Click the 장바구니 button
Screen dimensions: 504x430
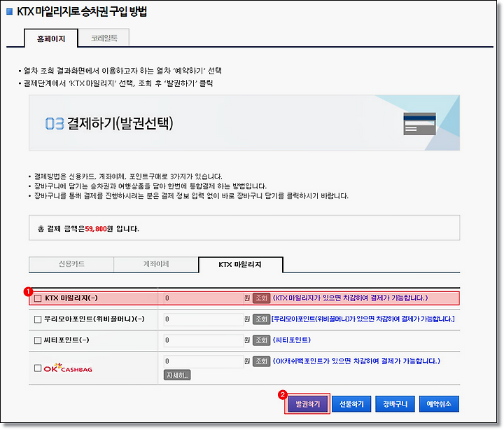click(x=395, y=404)
